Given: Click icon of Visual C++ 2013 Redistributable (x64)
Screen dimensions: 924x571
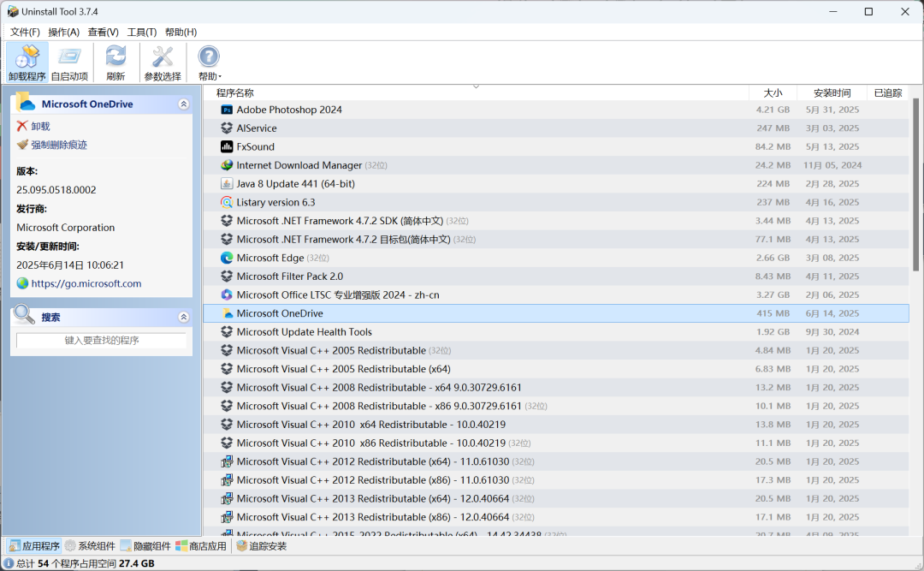Looking at the screenshot, I should pos(227,498).
